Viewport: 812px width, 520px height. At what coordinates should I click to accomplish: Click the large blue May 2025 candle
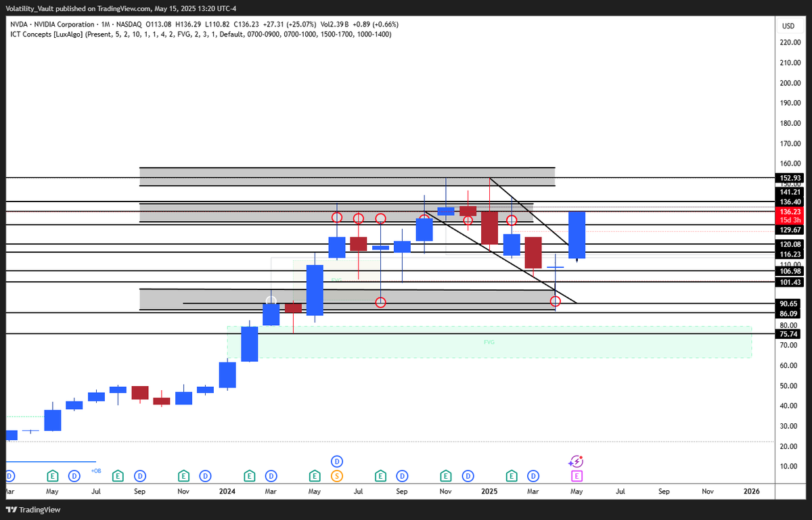(x=577, y=235)
